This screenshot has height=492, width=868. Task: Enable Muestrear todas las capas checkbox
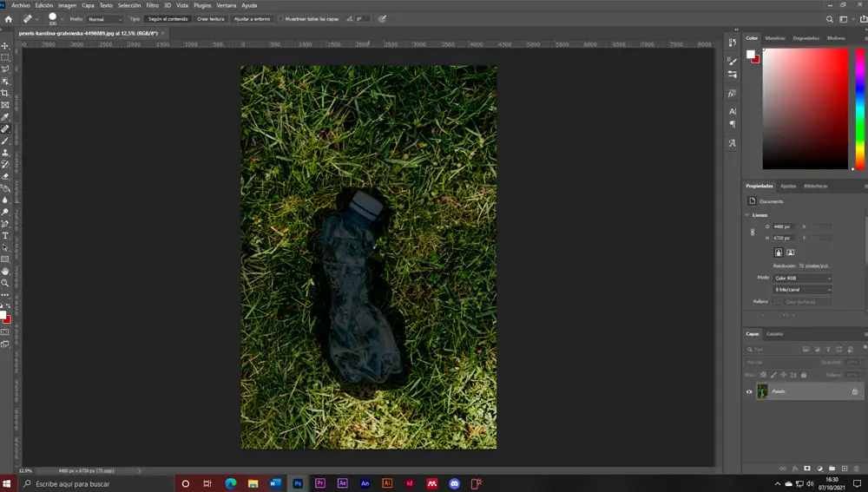(x=280, y=19)
